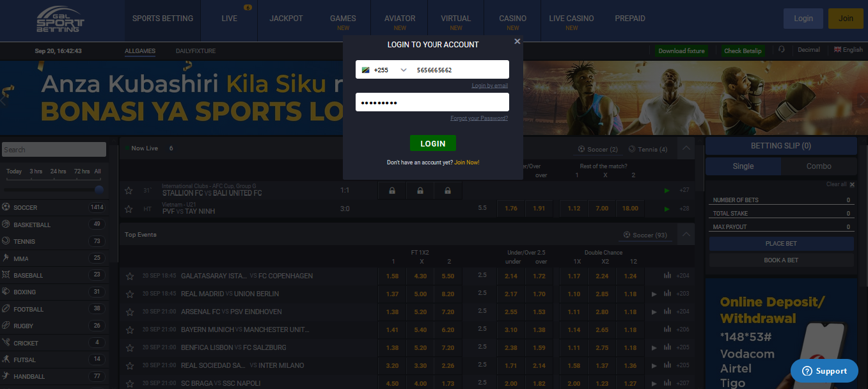Open the LIVE CASINO menu item

pos(571,19)
